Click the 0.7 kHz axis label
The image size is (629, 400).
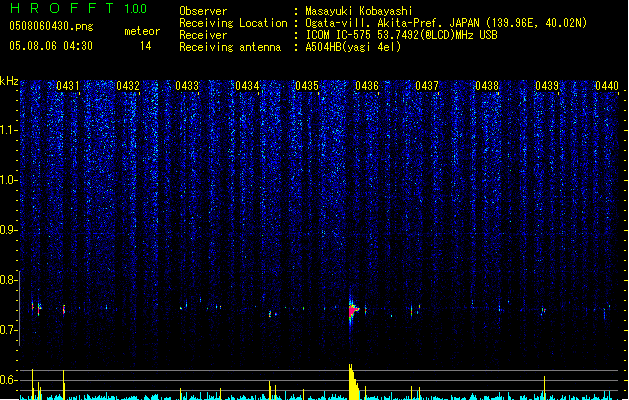point(8,330)
